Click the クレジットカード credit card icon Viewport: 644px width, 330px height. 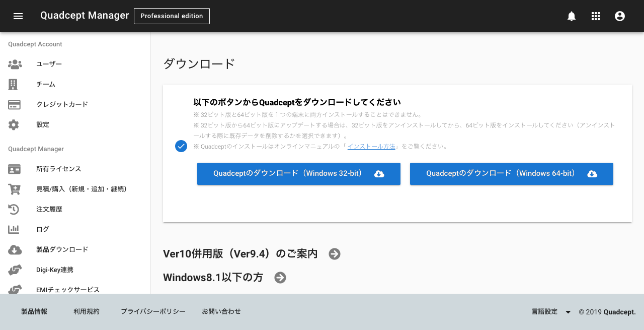[15, 104]
